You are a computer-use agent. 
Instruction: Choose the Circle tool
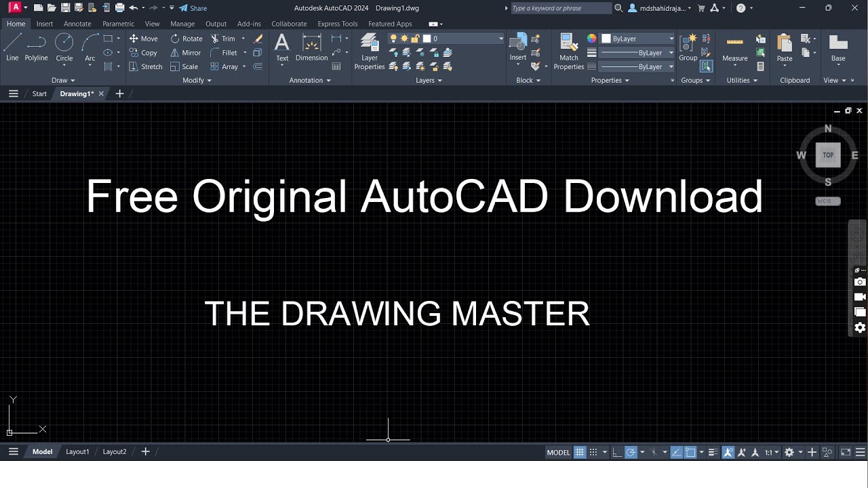(x=64, y=47)
